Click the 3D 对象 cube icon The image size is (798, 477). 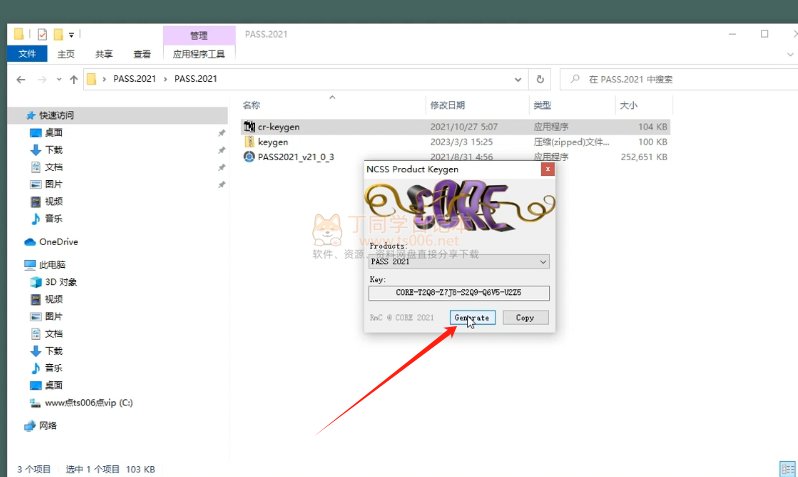(36, 282)
